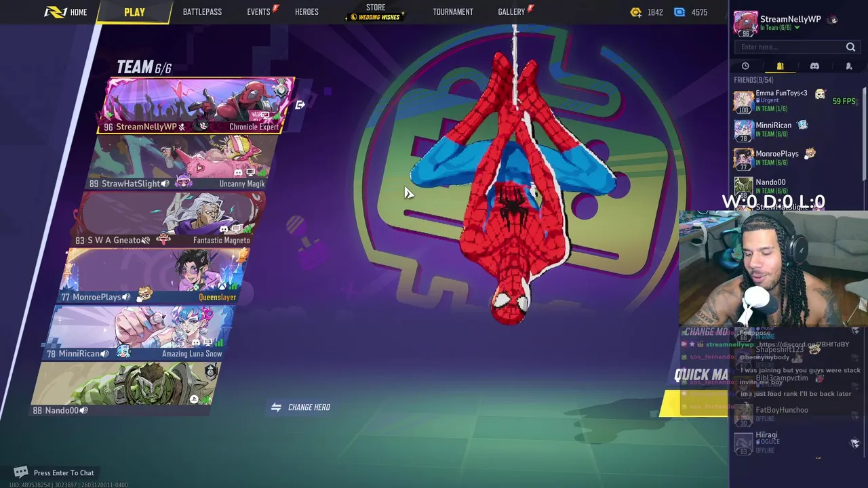Viewport: 868px width, 488px height.
Task: Click the Uncanny Magik title text
Action: tap(242, 184)
